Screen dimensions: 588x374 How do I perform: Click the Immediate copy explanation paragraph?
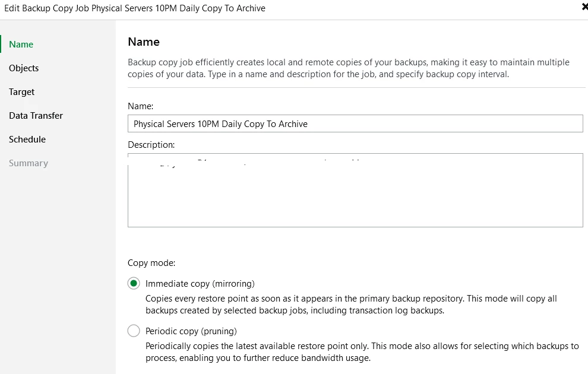pos(350,305)
